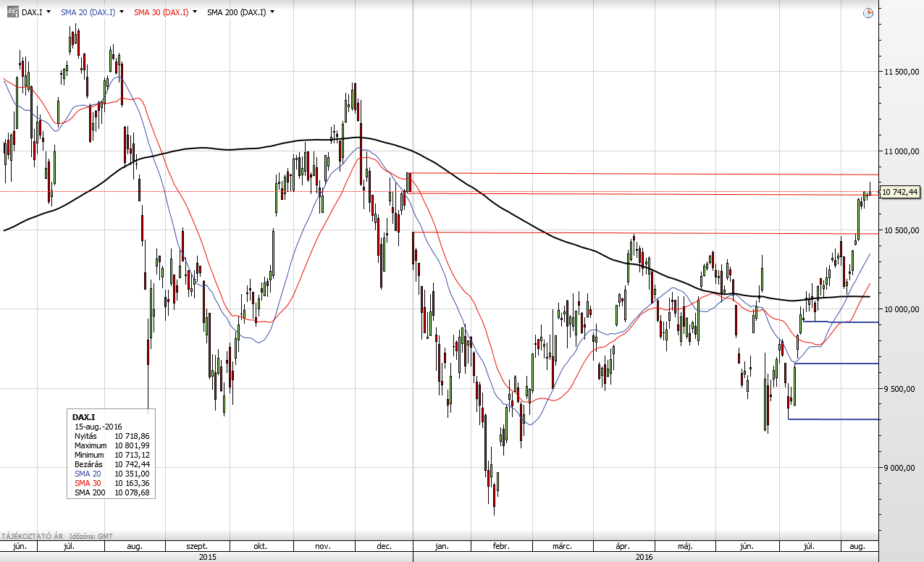Click the SMA 200 value 10 078,68
Viewport: 924px width, 562px height.
(132, 492)
